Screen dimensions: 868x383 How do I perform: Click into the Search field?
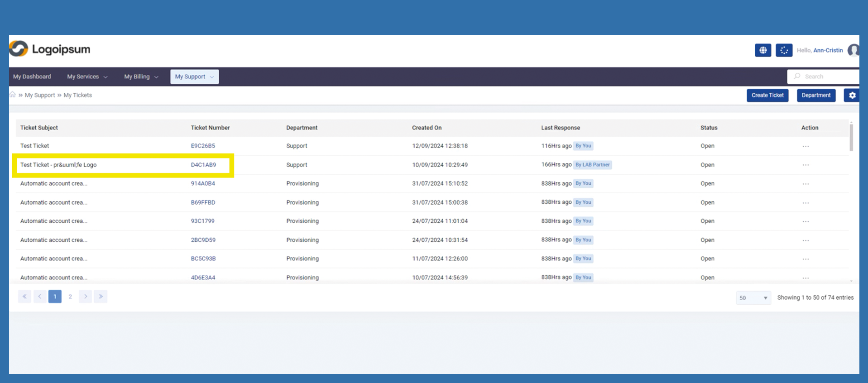coord(826,77)
